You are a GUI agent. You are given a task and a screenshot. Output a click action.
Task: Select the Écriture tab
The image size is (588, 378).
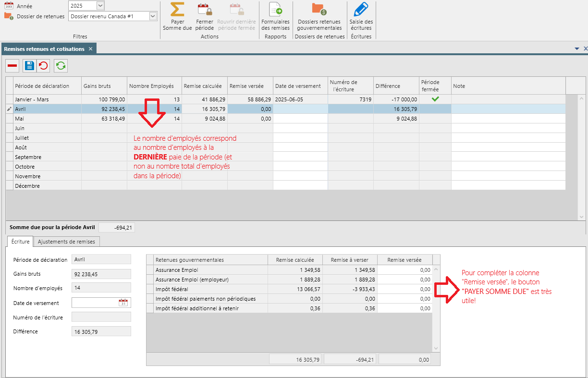tap(20, 242)
